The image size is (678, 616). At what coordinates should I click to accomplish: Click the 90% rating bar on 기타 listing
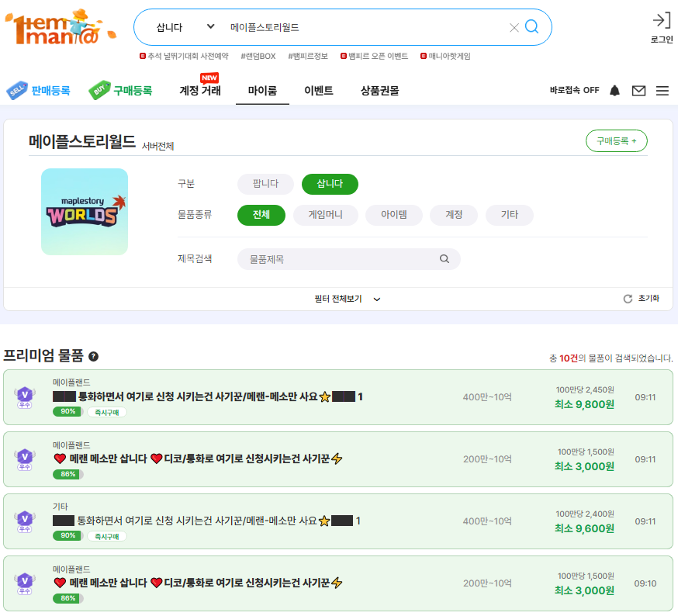pos(68,535)
